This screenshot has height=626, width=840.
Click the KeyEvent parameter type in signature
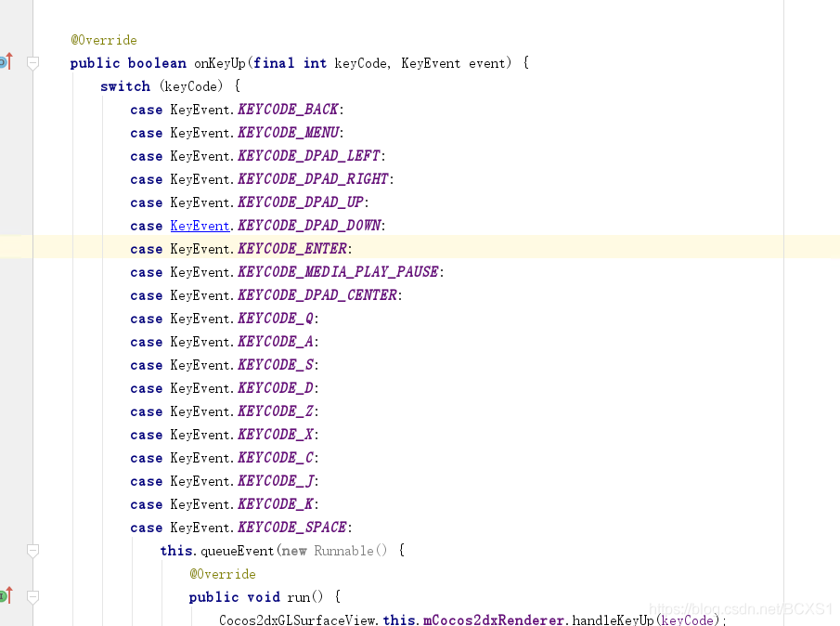431,63
